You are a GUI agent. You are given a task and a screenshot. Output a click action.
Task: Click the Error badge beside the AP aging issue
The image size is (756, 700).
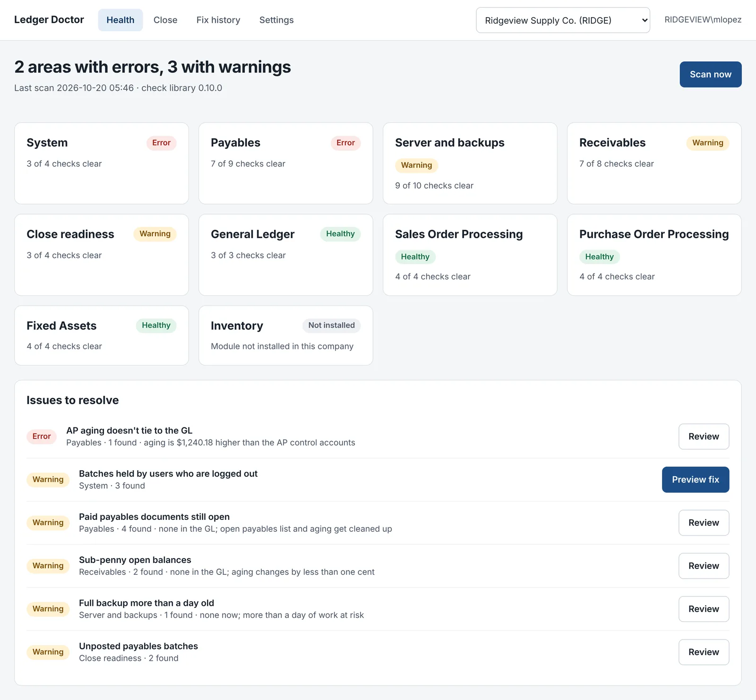point(42,436)
